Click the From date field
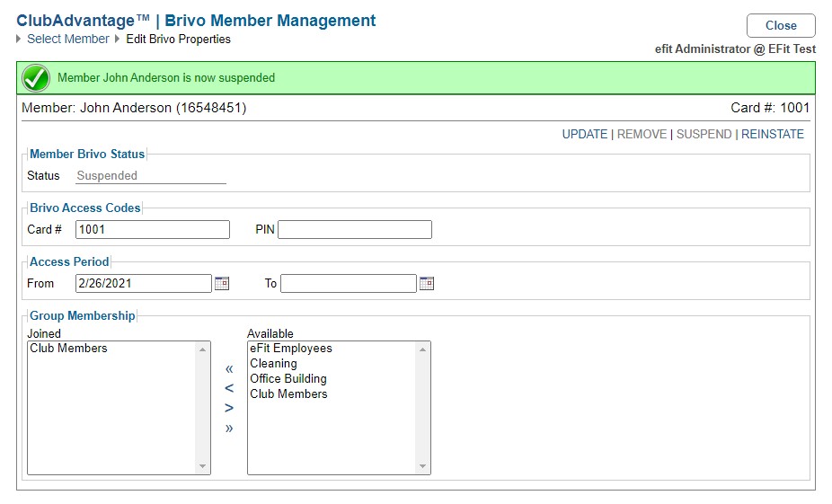 pyautogui.click(x=144, y=283)
